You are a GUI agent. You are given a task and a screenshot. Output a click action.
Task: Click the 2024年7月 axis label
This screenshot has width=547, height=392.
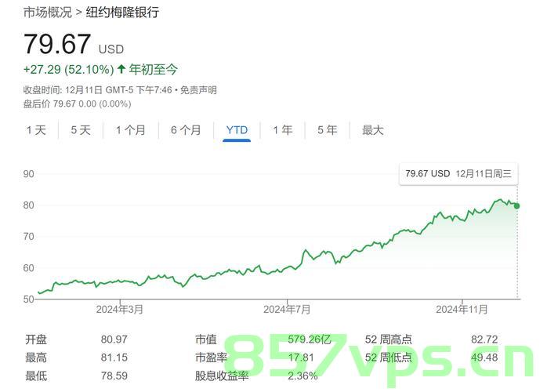pyautogui.click(x=287, y=309)
